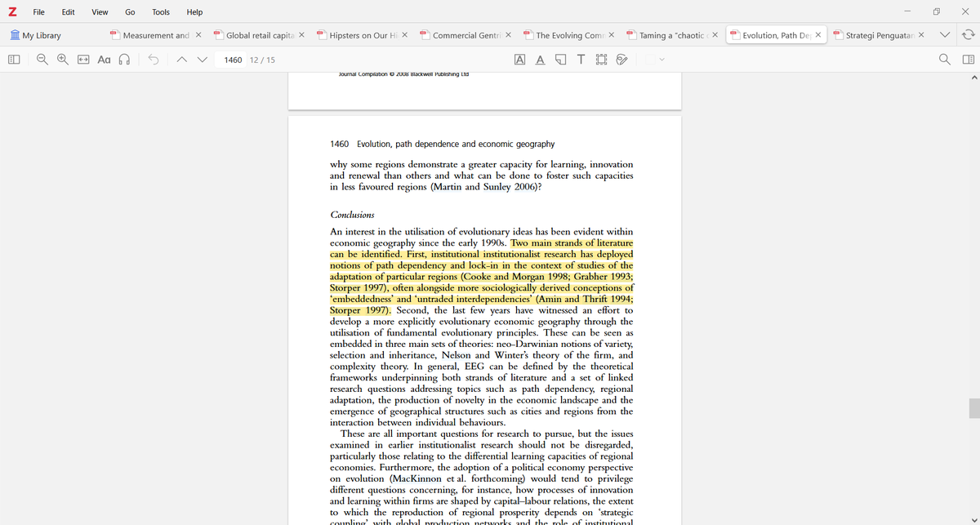This screenshot has width=980, height=525.
Task: Click scrollbar up arrow
Action: click(x=973, y=78)
